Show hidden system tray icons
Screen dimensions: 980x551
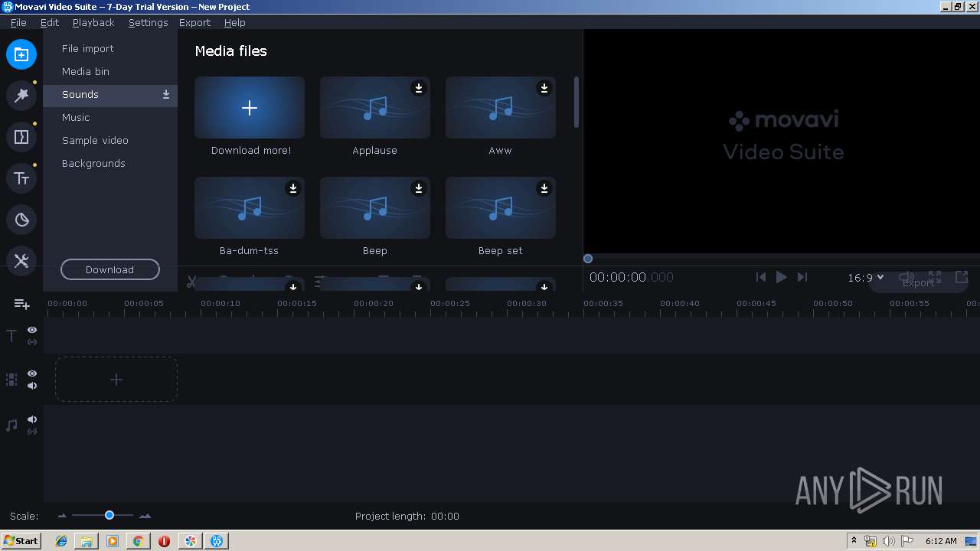pos(854,541)
